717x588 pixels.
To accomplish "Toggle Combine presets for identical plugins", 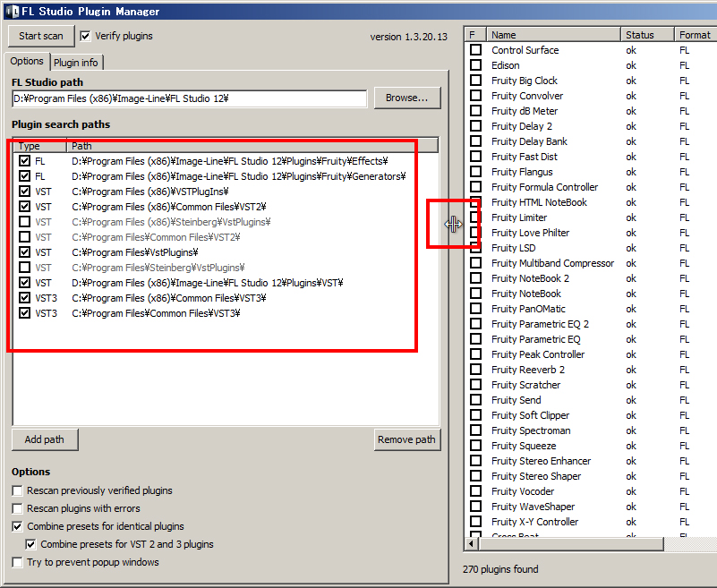I will point(17,526).
